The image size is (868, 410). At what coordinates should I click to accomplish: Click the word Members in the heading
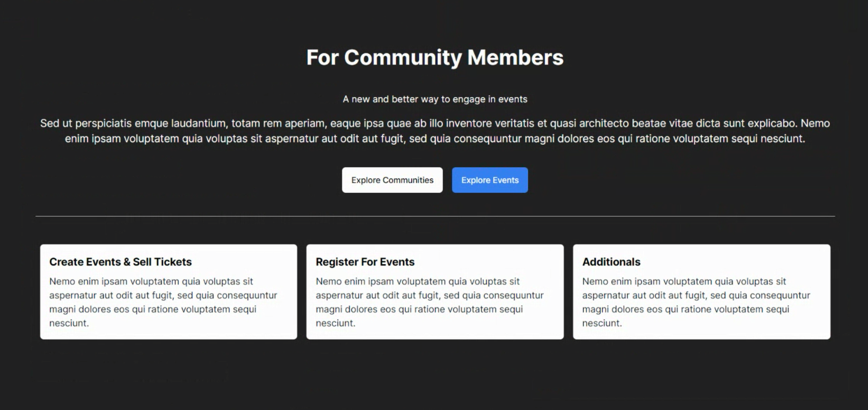pyautogui.click(x=515, y=57)
